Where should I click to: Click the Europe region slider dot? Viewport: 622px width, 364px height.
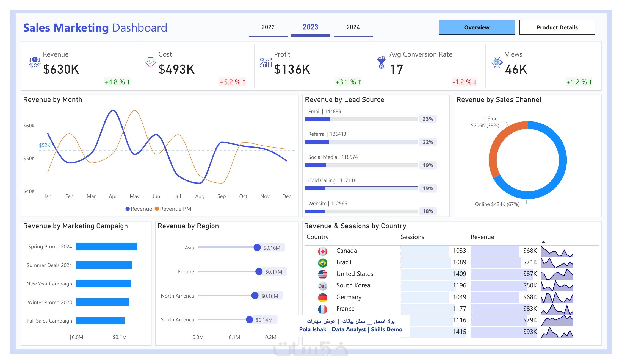pos(259,271)
